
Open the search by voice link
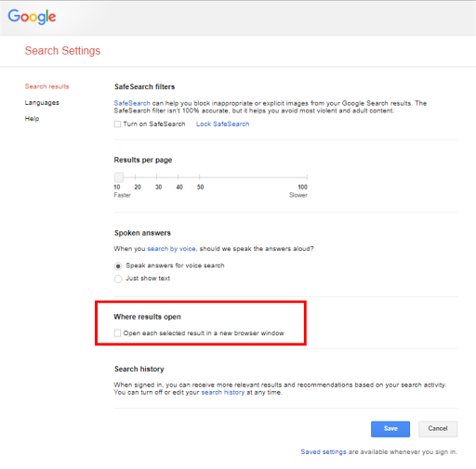(171, 249)
